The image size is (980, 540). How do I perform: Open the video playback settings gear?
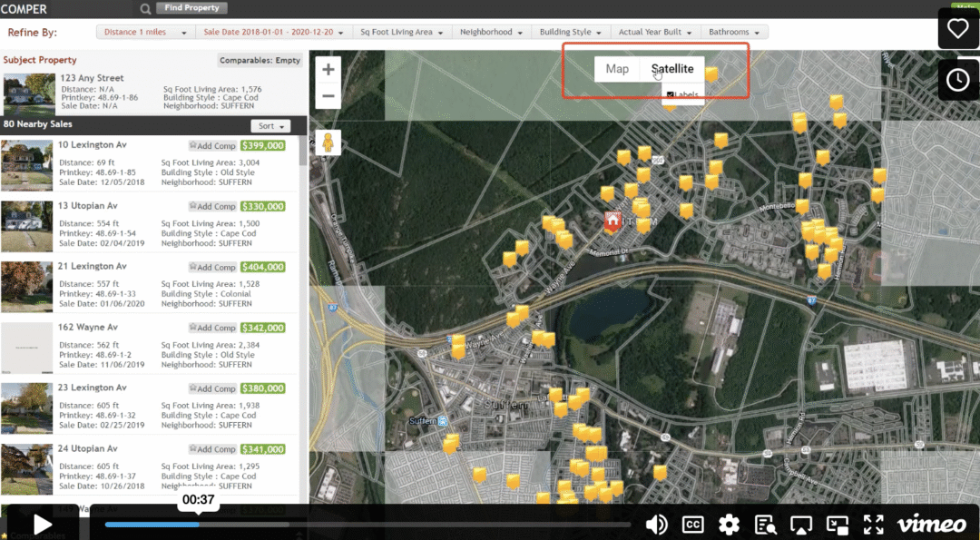coord(730,525)
